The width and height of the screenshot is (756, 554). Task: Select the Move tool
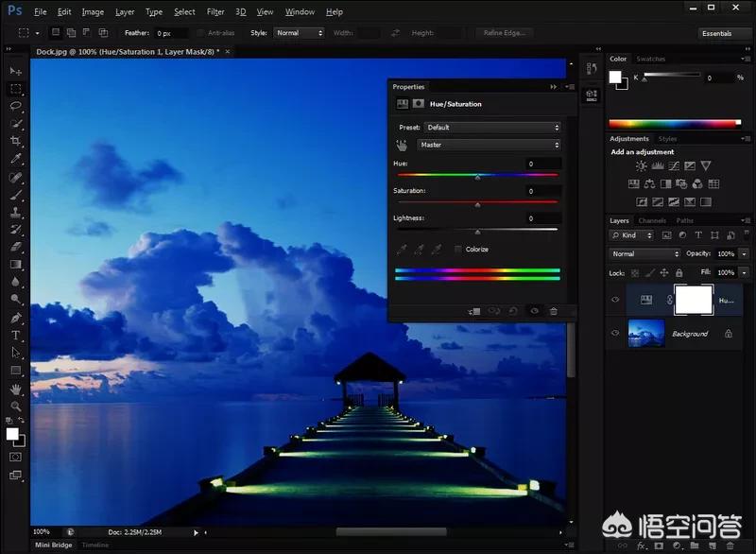click(x=16, y=71)
